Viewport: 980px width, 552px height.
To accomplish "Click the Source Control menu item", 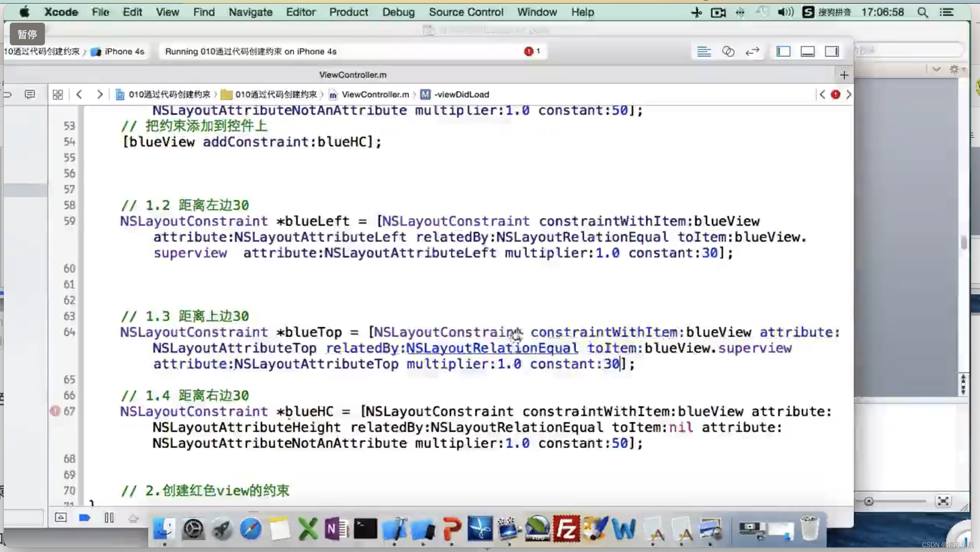I will 467,12.
